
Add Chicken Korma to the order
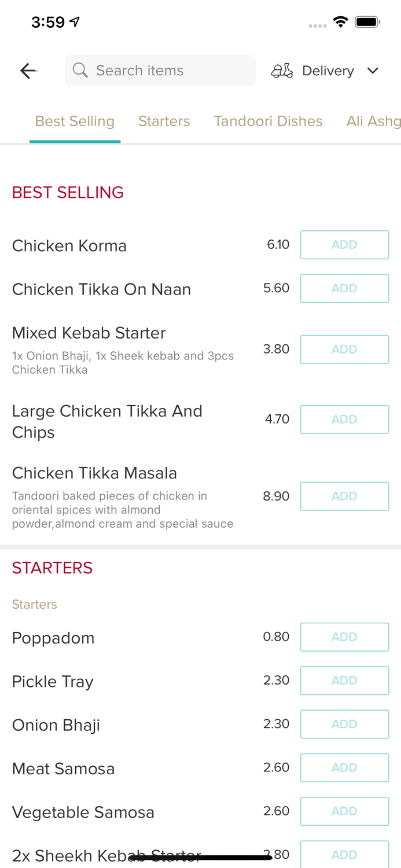344,245
